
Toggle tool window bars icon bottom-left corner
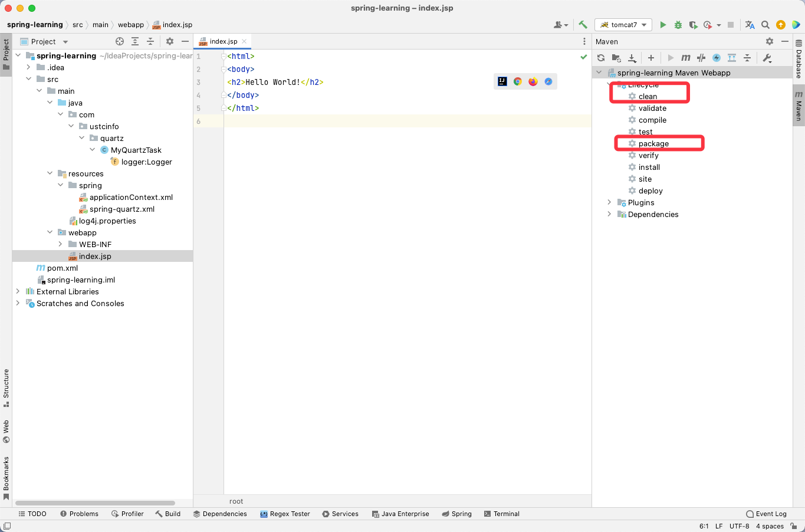tap(6, 526)
